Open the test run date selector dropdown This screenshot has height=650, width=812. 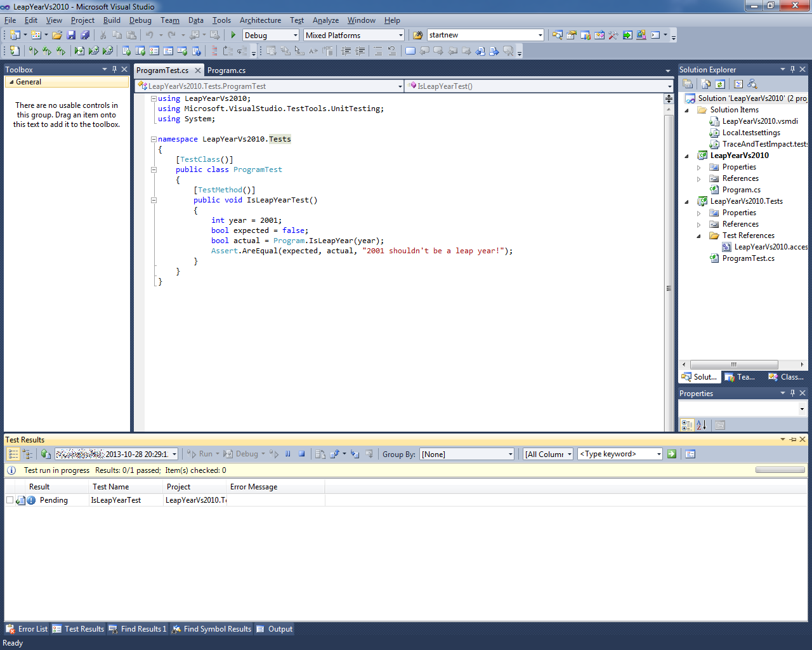116,454
